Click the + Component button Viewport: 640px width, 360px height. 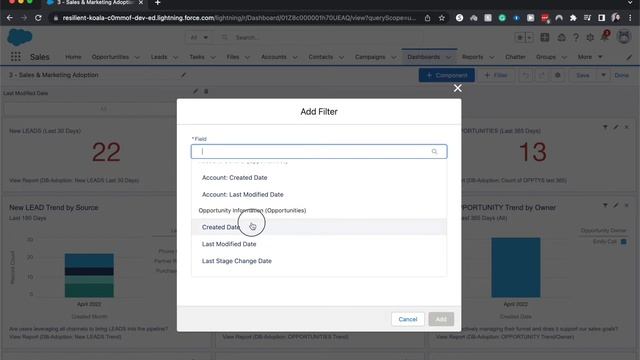447,75
